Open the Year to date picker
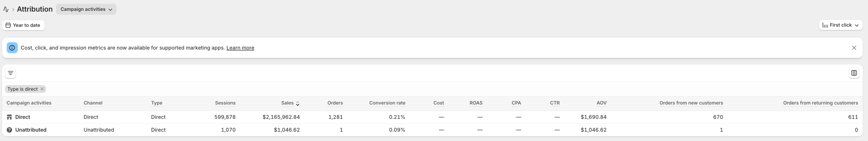868x141 pixels. (x=23, y=25)
